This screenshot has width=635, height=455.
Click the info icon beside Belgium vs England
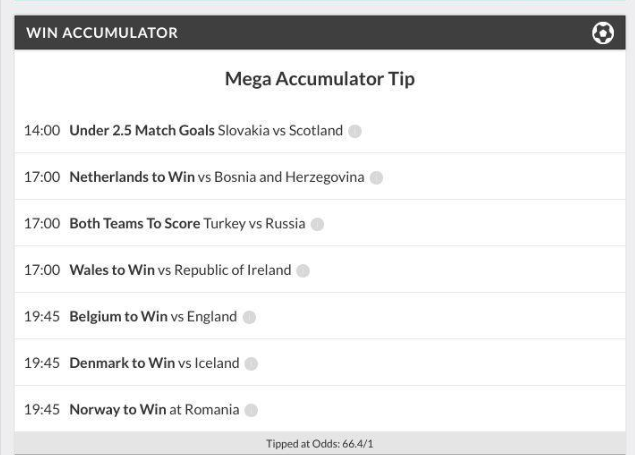click(249, 317)
